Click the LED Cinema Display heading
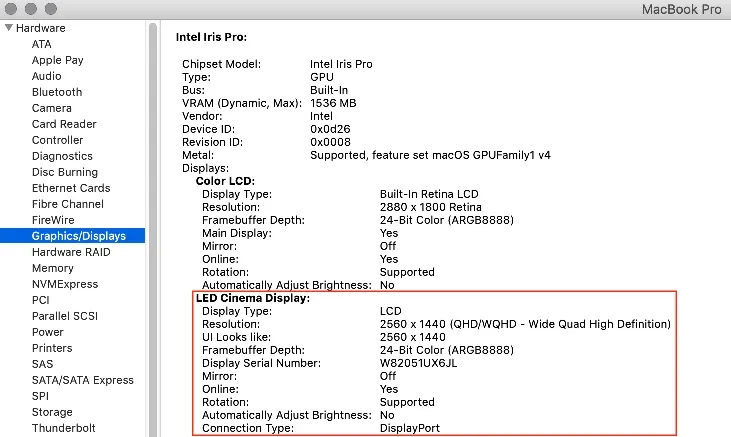The width and height of the screenshot is (731, 437). point(252,298)
